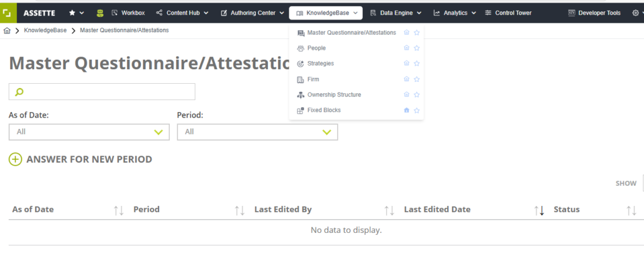Image resolution: width=644 pixels, height=255 pixels.
Task: Click the green robot assistant icon
Action: [100, 13]
